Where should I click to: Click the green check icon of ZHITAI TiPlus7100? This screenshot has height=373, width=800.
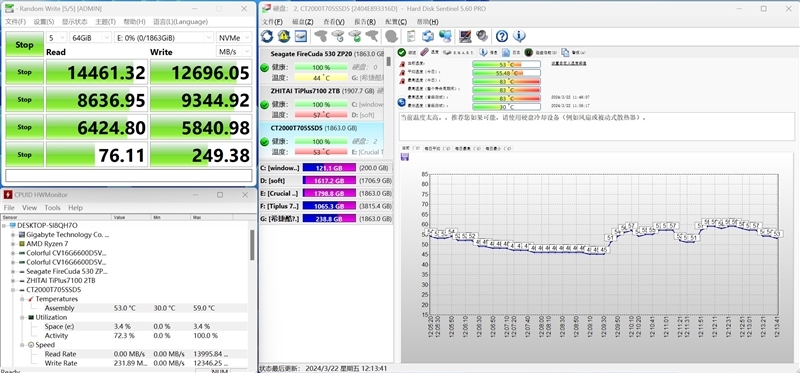pyautogui.click(x=264, y=105)
